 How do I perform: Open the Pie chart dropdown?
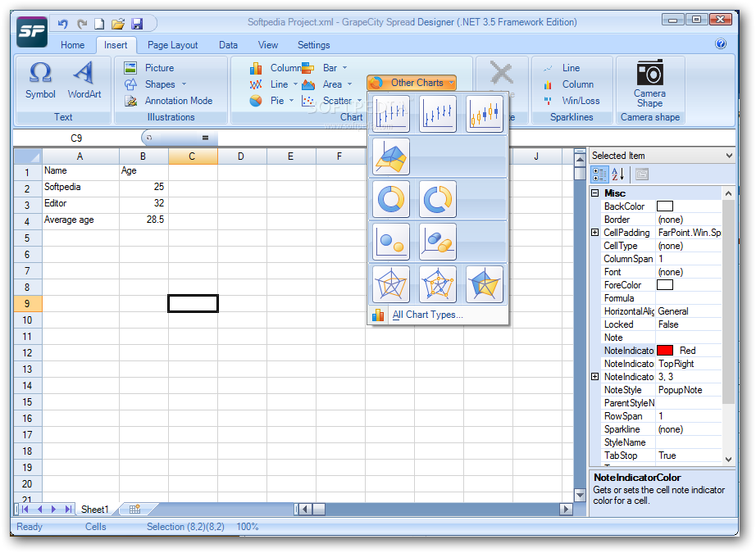pyautogui.click(x=291, y=101)
